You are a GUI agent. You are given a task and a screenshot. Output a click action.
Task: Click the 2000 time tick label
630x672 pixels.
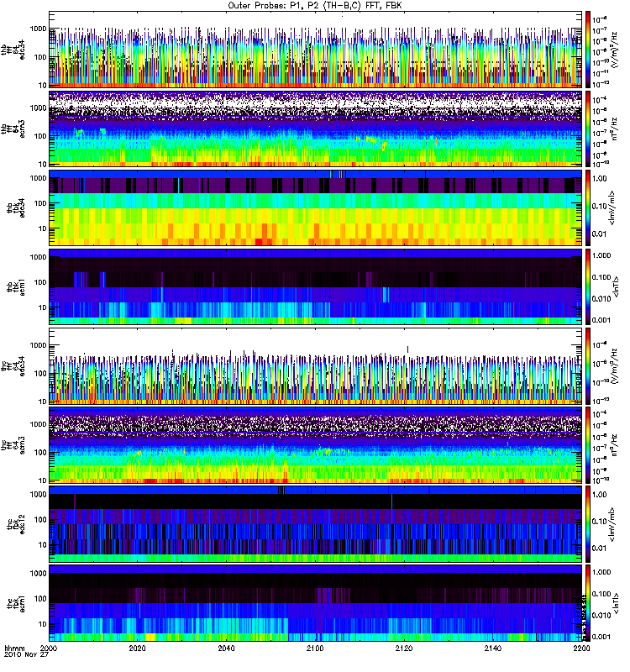49,648
